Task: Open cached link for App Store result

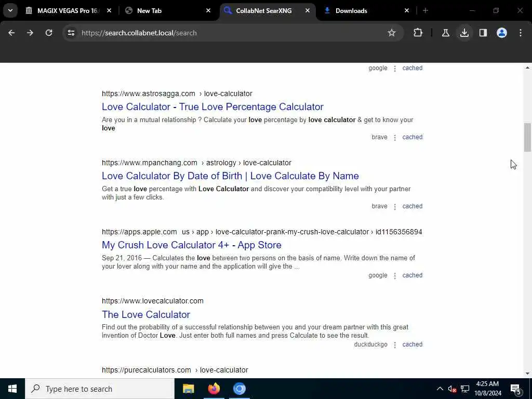Action: pyautogui.click(x=412, y=275)
